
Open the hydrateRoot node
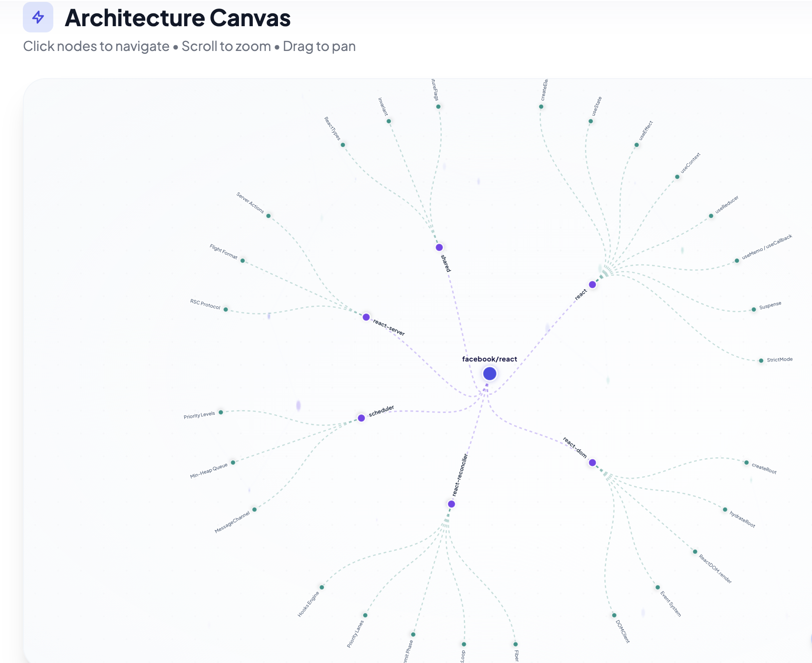coord(725,509)
